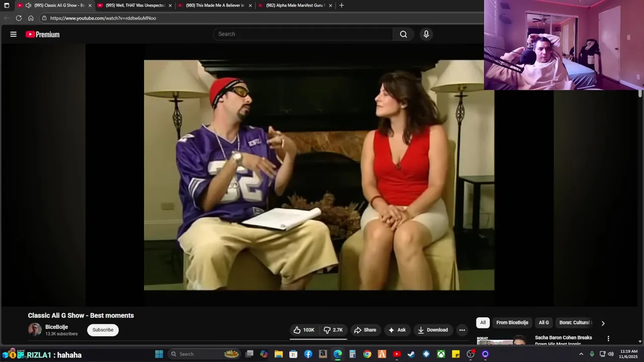Screen dimensions: 644x362
Task: Start voice search with microphone icon
Action: tap(426, 34)
